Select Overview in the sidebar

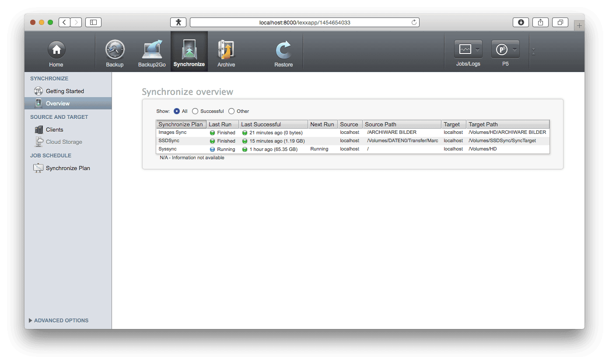[58, 103]
